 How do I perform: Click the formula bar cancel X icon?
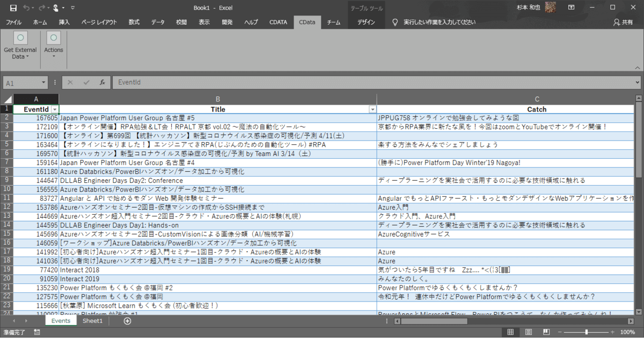point(70,83)
